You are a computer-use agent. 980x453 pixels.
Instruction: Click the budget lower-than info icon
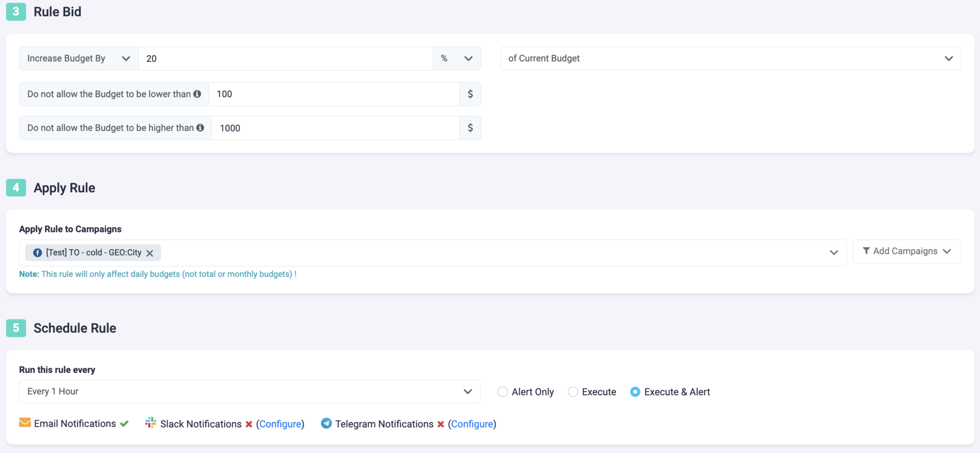(198, 94)
